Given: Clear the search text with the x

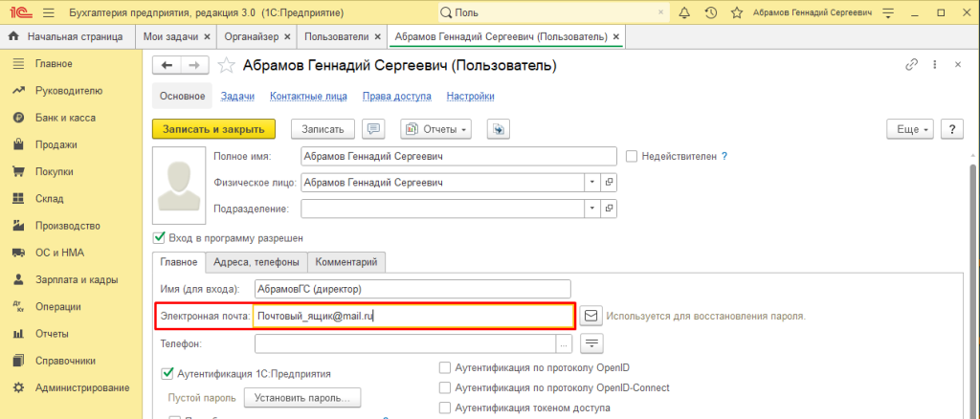Looking at the screenshot, I should click(x=662, y=12).
